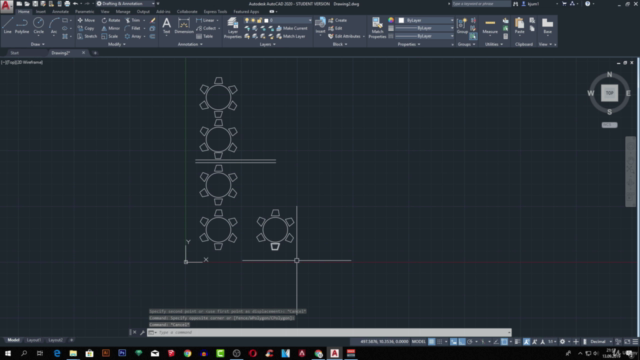Image resolution: width=640 pixels, height=360 pixels.
Task: Insert a Table from Annotation panel
Action: pos(204,36)
